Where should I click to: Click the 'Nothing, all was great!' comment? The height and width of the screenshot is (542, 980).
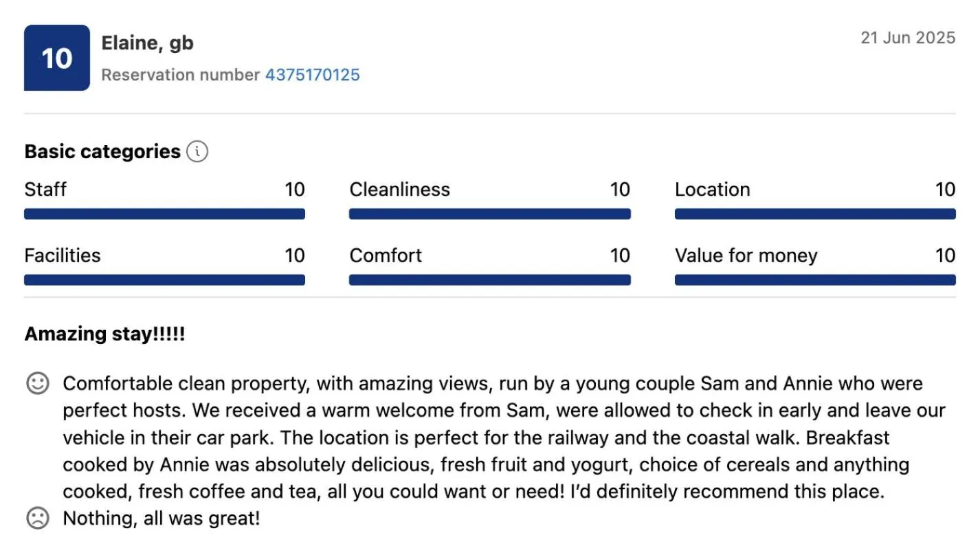[x=162, y=518]
